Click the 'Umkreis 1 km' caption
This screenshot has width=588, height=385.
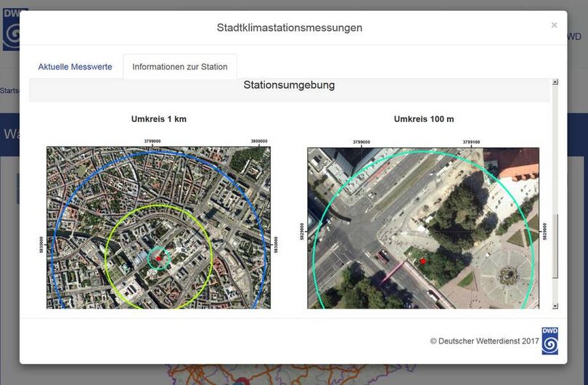coord(159,119)
